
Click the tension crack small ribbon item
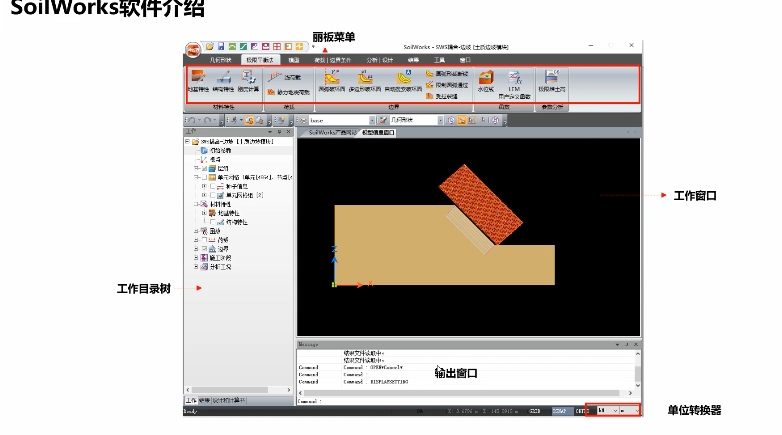coord(442,96)
